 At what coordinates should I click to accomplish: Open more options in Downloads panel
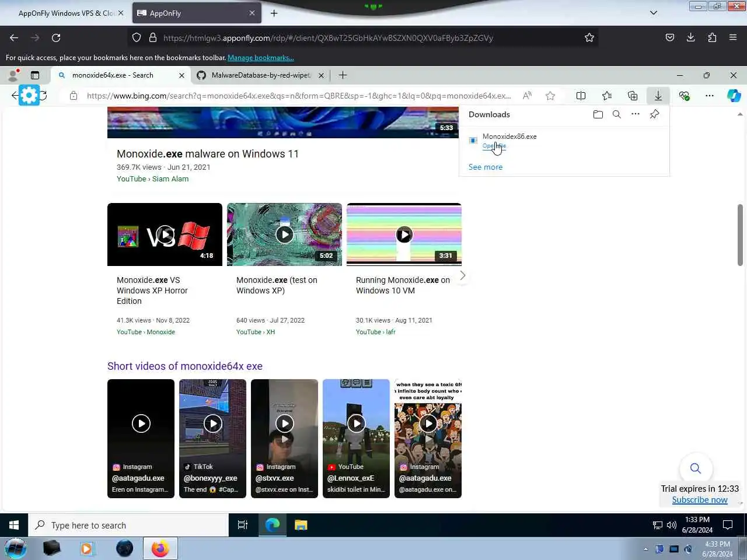(x=636, y=114)
